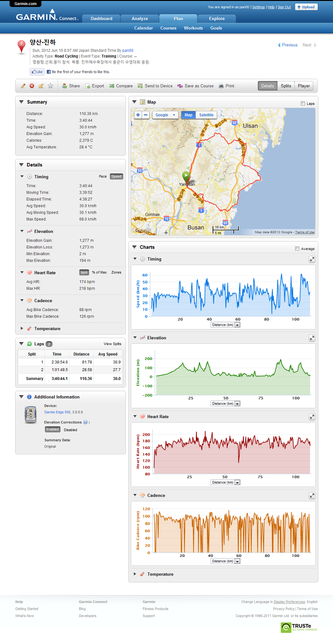The image size is (333, 644).
Task: Open the Heart Rate chart Distance (km) dropdown
Action: click(x=225, y=482)
